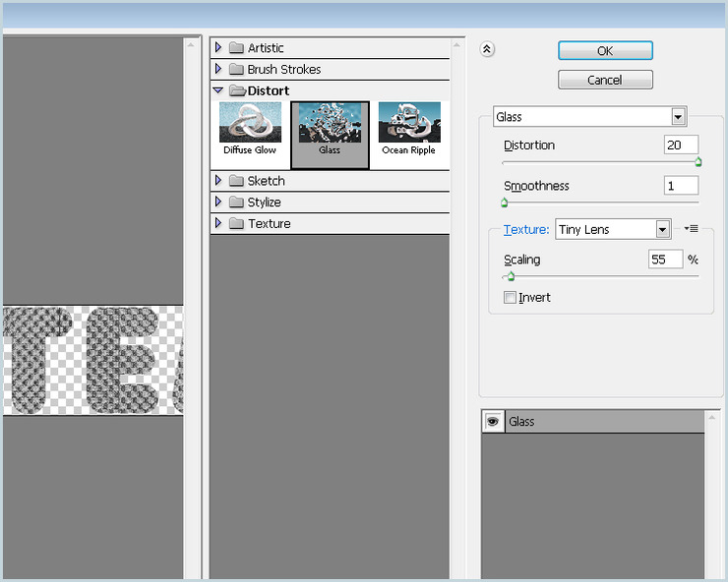Open the Glass filter dropdown
The width and height of the screenshot is (728, 582).
678,117
